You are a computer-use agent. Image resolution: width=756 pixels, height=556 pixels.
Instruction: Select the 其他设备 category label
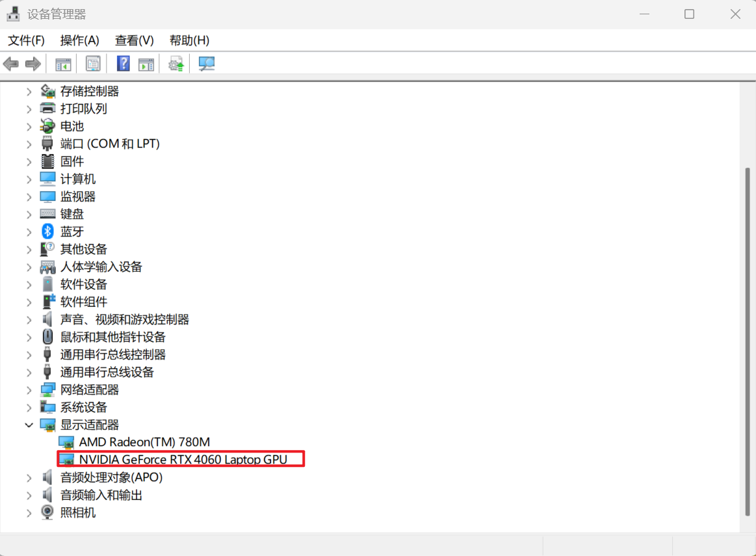[x=83, y=249]
